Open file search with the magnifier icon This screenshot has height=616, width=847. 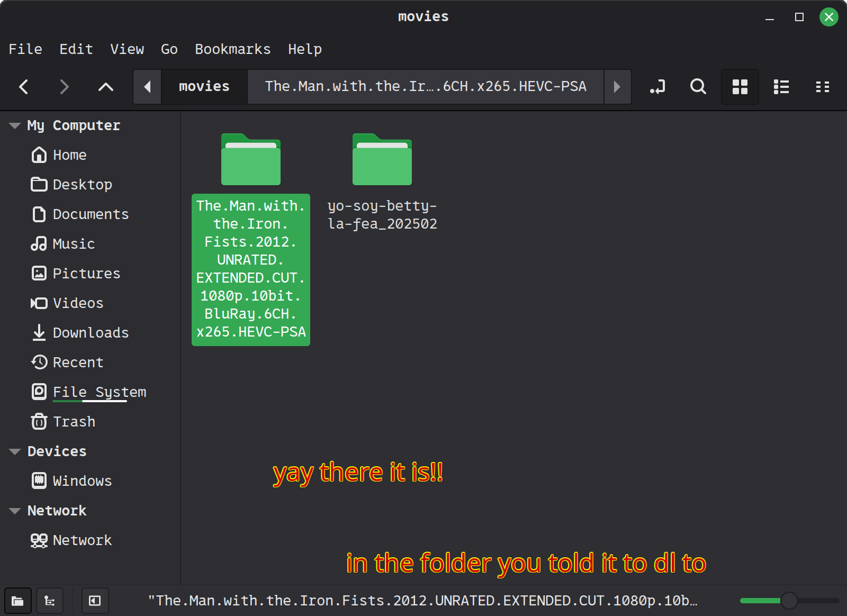(x=698, y=87)
